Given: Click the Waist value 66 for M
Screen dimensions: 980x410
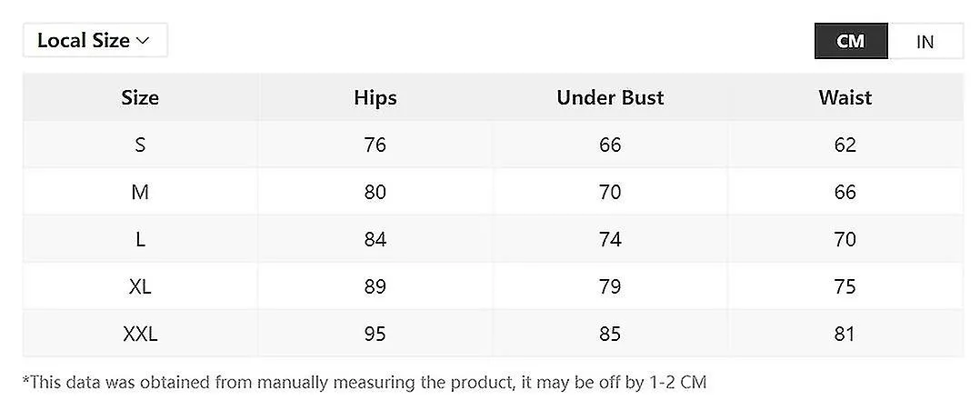Looking at the screenshot, I should click(845, 192).
